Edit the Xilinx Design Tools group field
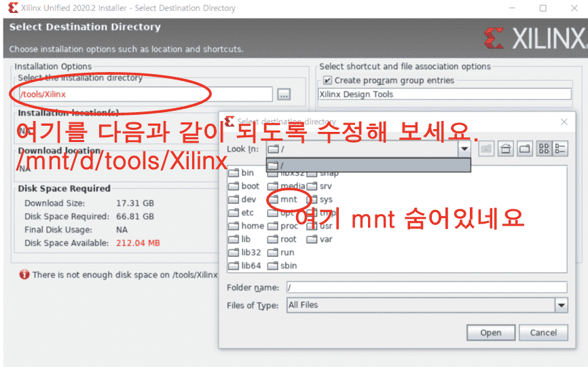Viewport: 588px width, 367px height. [x=445, y=94]
